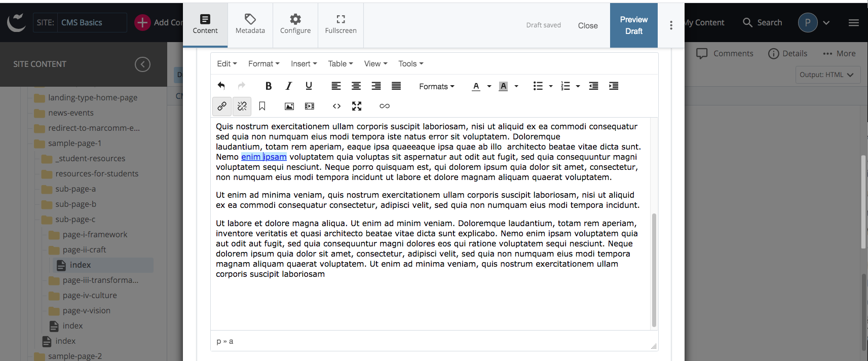Click the redo arrow icon
Screen dimensions: 868x361
242,86
